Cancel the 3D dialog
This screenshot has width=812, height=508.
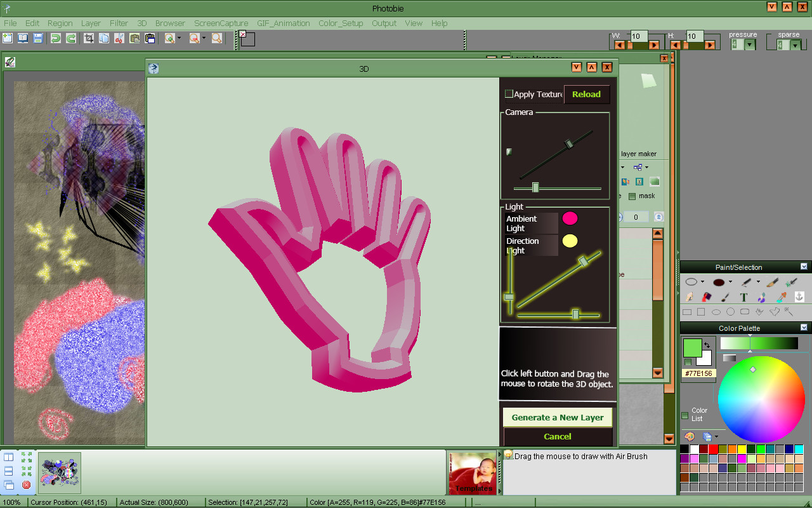pyautogui.click(x=558, y=436)
